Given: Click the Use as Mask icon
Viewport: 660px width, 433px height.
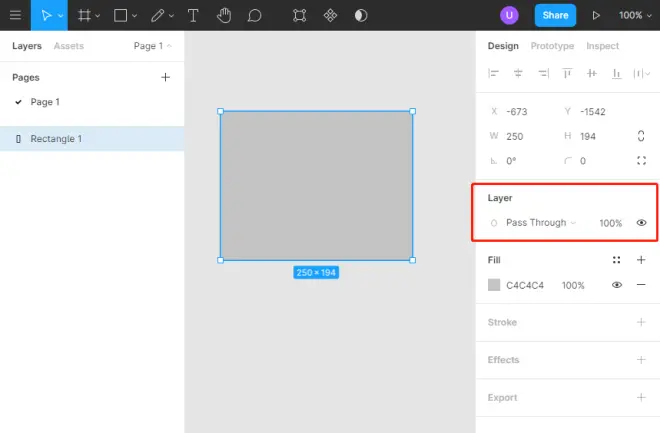Looking at the screenshot, I should 361,16.
